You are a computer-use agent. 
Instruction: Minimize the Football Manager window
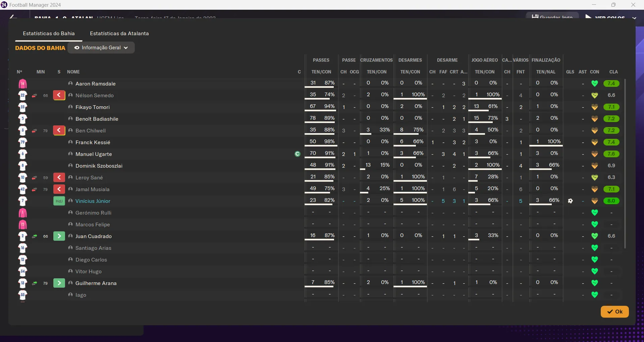tap(594, 5)
